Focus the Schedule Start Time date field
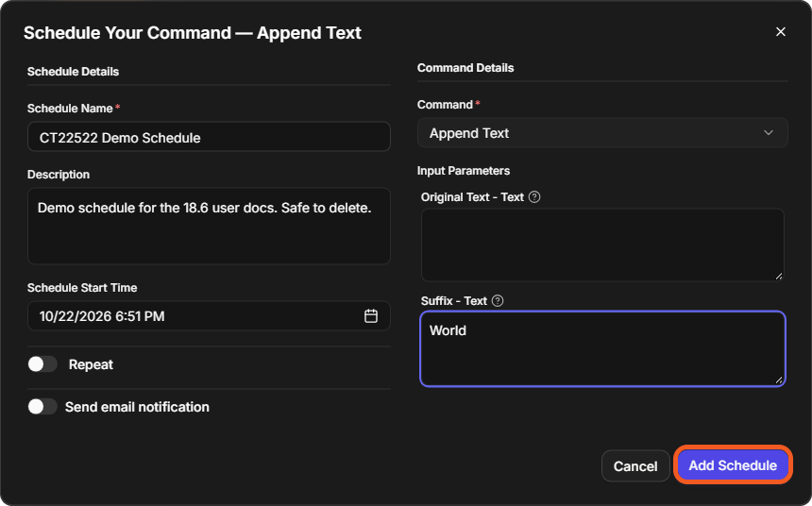 coord(209,316)
